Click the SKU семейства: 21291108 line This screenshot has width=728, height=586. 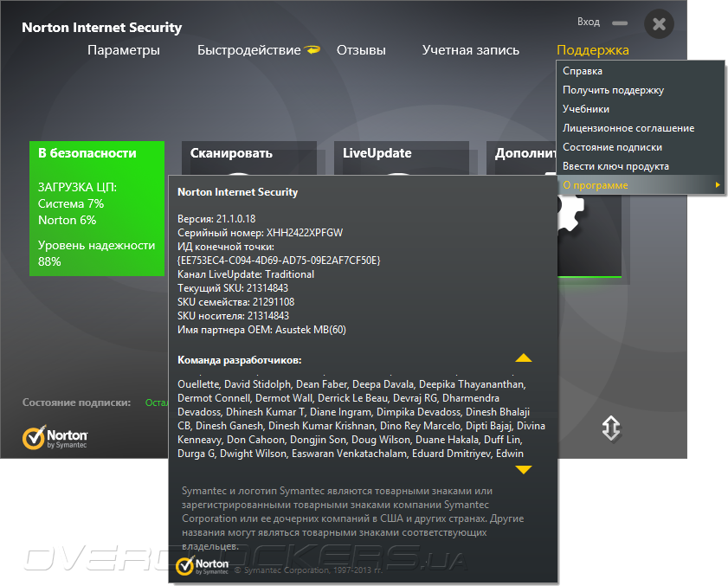(235, 302)
